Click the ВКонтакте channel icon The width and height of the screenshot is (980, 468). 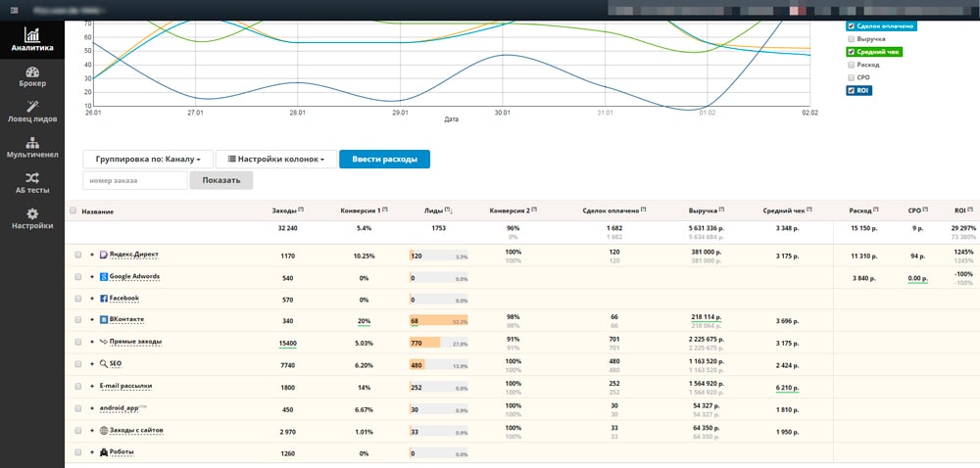(x=103, y=319)
